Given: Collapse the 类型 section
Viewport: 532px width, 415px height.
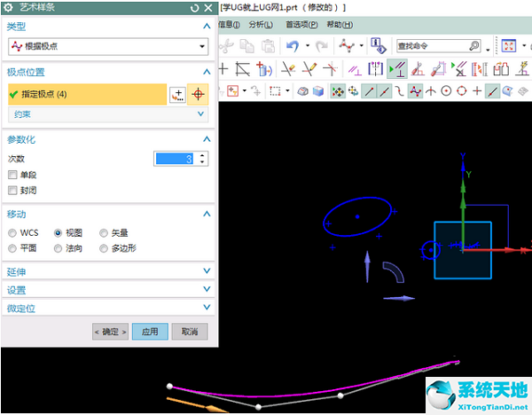Looking at the screenshot, I should [x=207, y=26].
